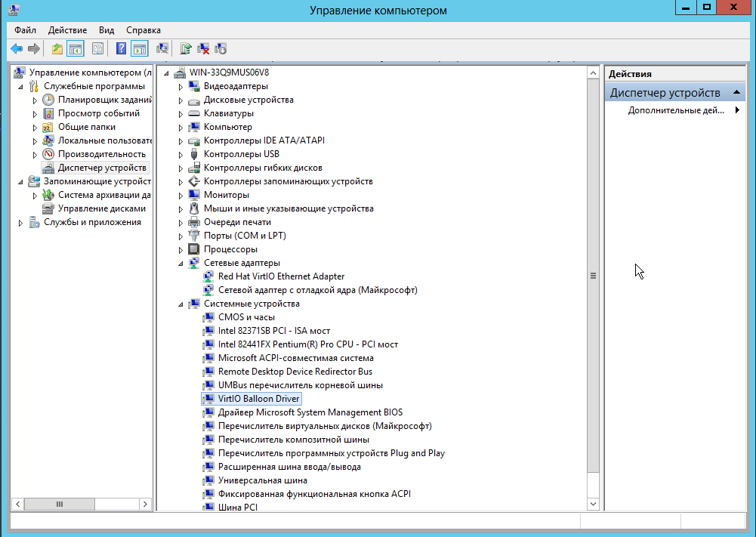Collapse the Сетевые адаптеры category
Viewport: 756px width, 537px height.
tap(181, 263)
